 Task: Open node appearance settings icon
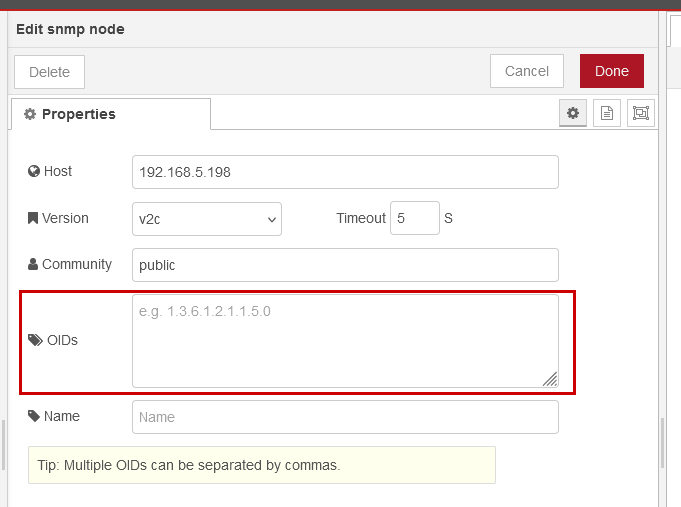coord(641,113)
